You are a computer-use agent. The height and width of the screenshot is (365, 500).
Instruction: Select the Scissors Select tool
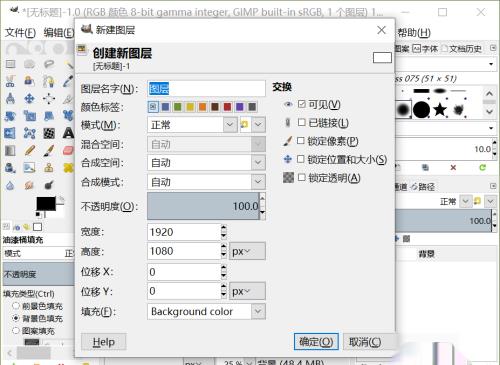coord(10,81)
